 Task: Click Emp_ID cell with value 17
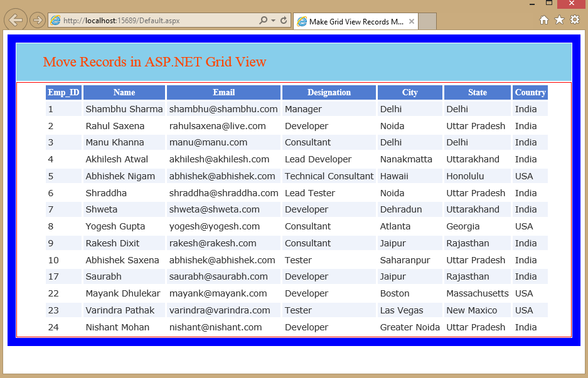tap(63, 276)
